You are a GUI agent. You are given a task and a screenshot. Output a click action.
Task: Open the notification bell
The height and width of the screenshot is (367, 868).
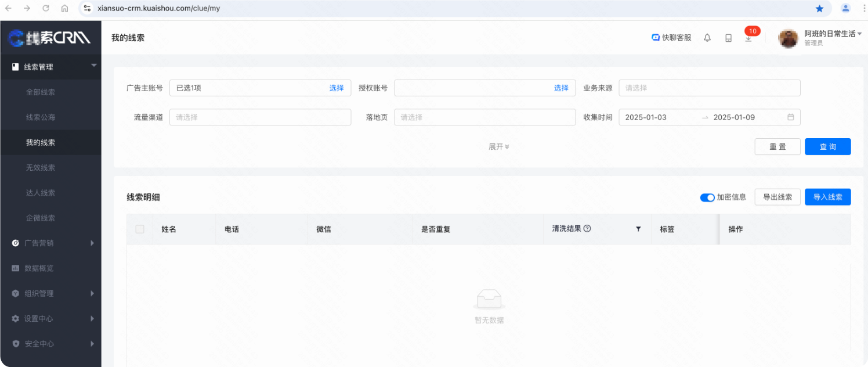point(707,37)
